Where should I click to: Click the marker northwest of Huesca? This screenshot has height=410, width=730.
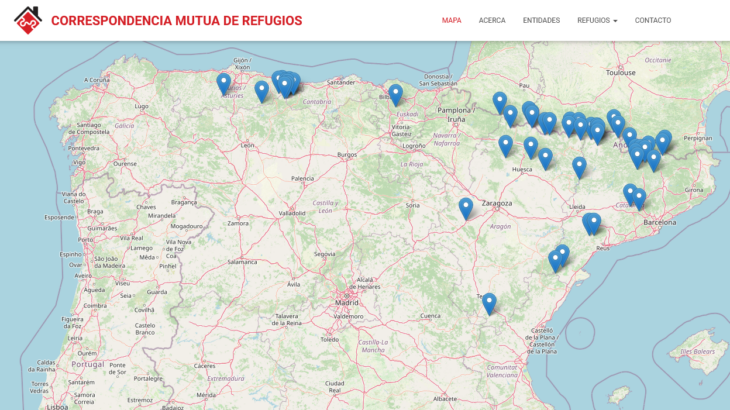coord(506,146)
